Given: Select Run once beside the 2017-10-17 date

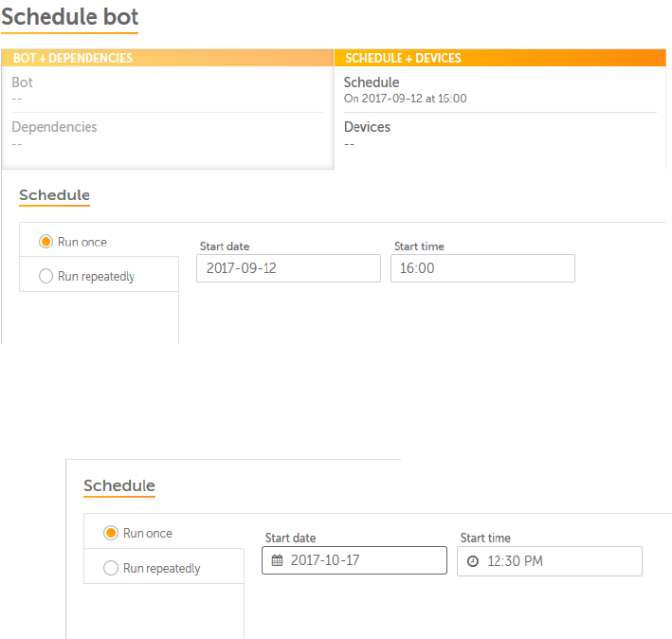Looking at the screenshot, I should 111,533.
